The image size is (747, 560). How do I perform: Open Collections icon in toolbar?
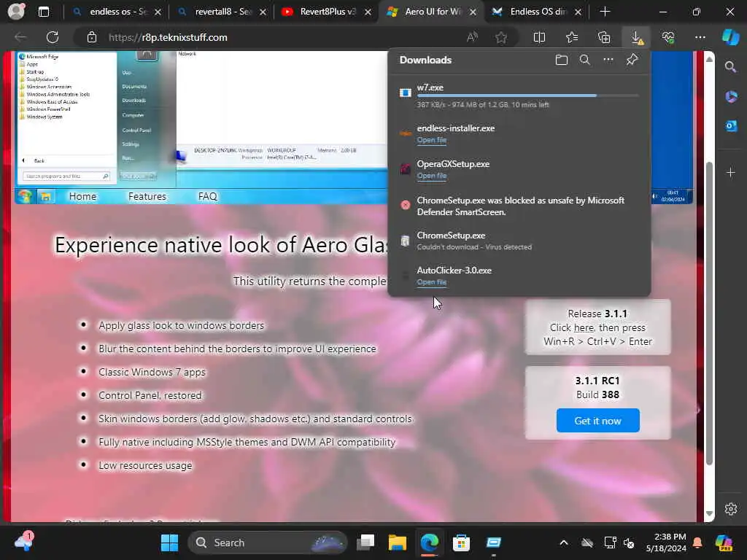pos(604,37)
